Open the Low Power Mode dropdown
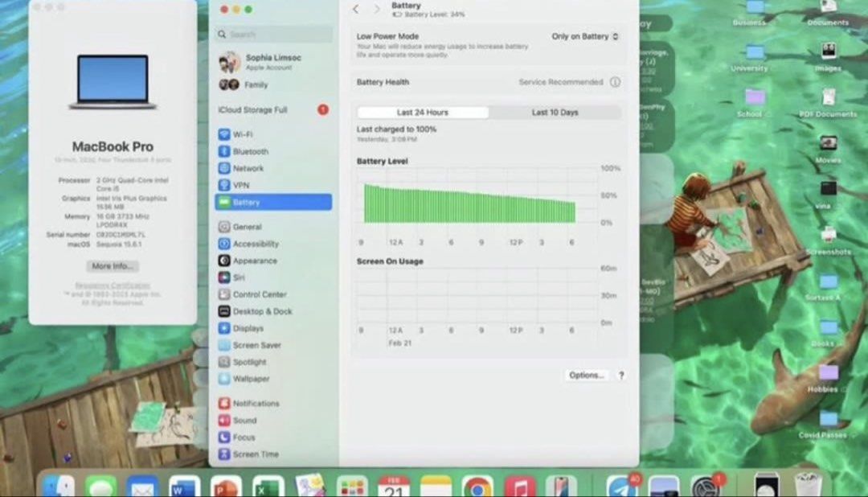The height and width of the screenshot is (497, 868). pos(584,36)
